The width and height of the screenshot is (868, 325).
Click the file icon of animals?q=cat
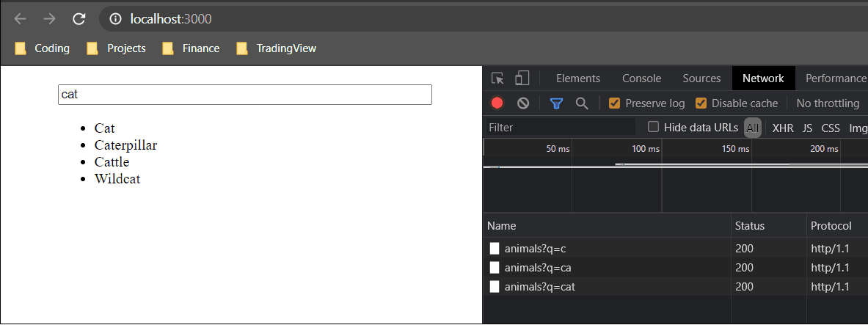tap(495, 286)
